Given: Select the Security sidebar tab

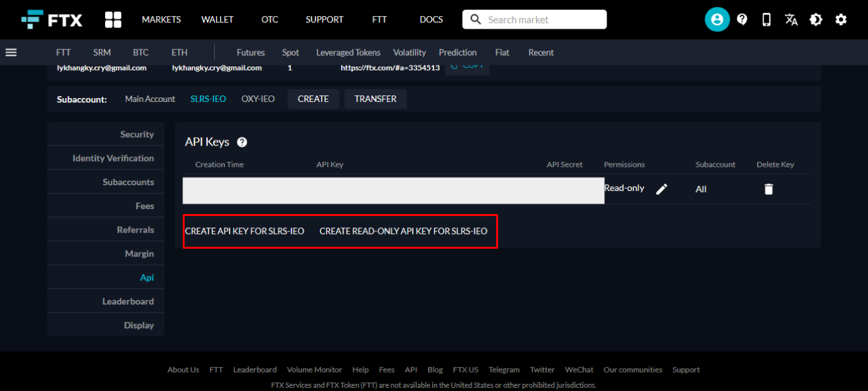Looking at the screenshot, I should 137,135.
